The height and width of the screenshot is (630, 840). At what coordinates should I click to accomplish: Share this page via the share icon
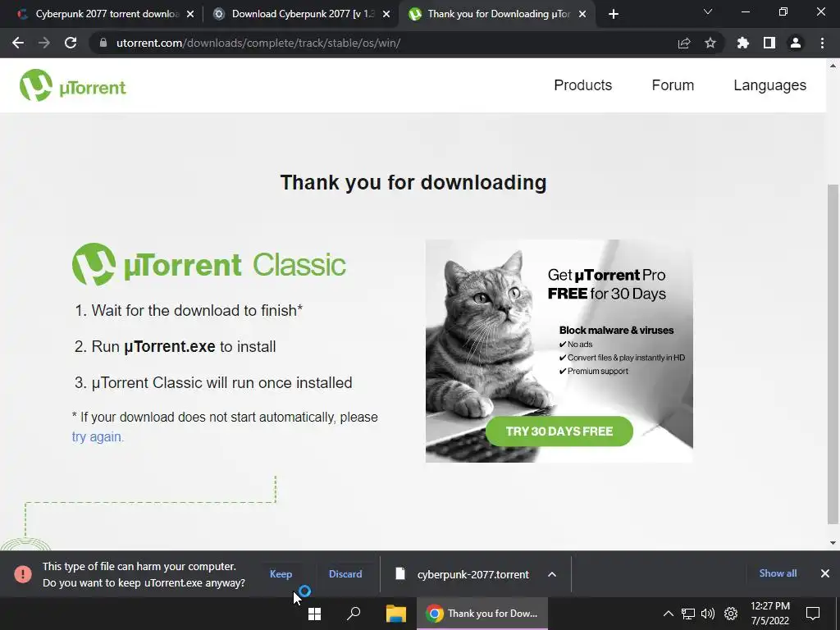(684, 43)
